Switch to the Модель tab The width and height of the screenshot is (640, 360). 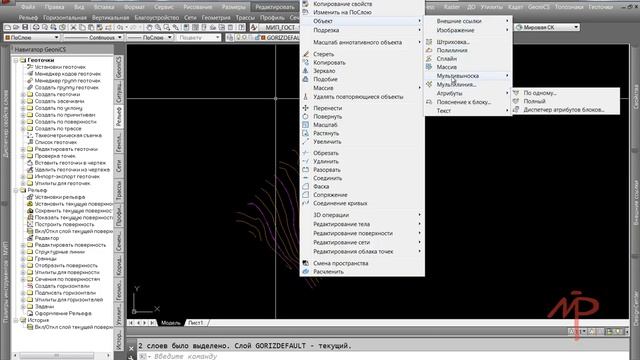(171, 322)
